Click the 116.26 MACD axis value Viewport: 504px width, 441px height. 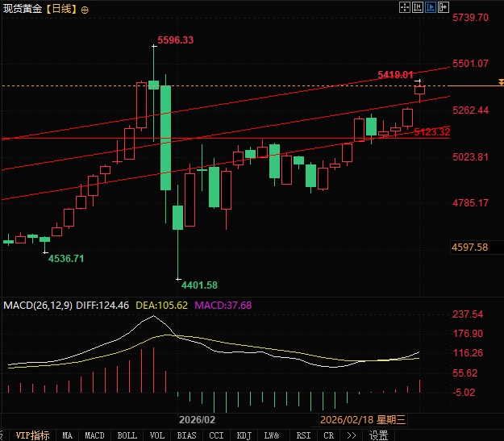click(x=468, y=353)
